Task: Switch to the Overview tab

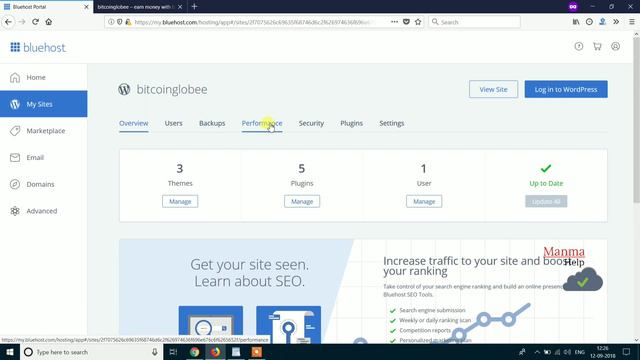Action: click(133, 123)
